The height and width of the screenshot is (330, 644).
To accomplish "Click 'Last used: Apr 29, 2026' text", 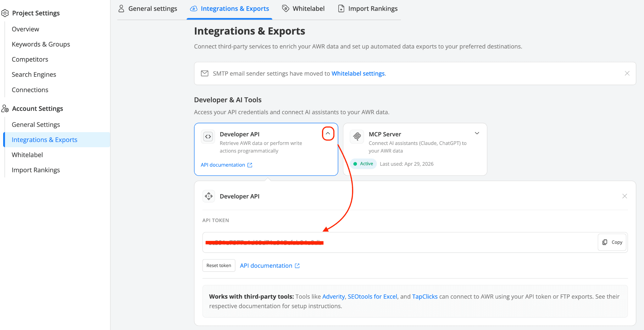I will tap(407, 164).
